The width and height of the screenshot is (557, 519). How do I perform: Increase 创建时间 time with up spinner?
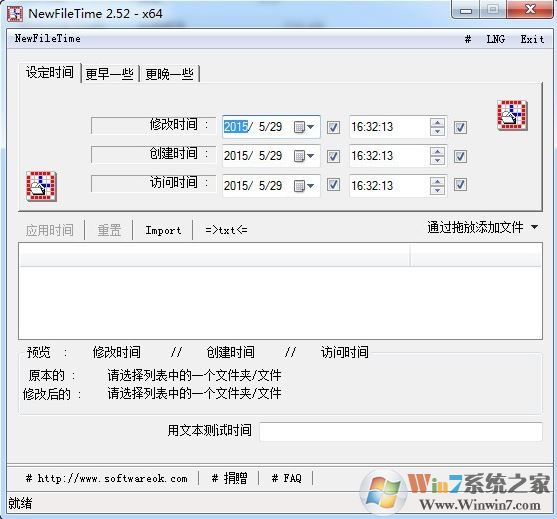pos(437,152)
